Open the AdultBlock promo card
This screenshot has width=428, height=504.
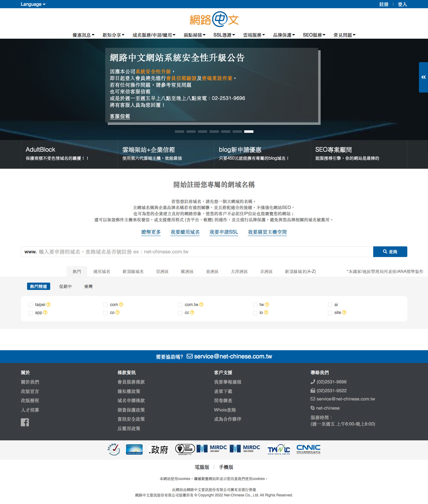click(69, 154)
